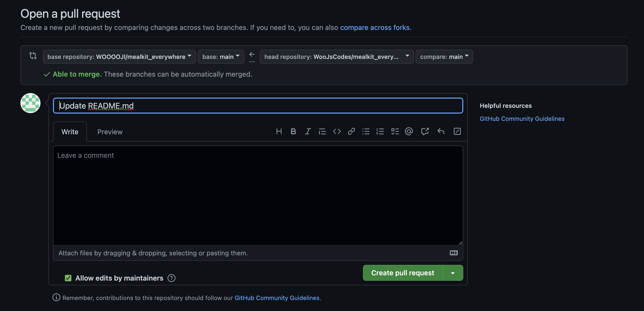Click into the Leave a comment box

point(258,195)
